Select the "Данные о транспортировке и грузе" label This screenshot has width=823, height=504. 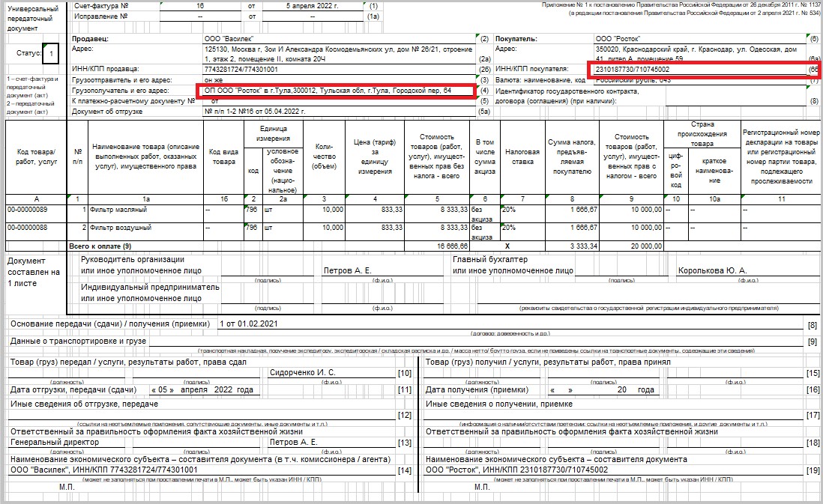(x=79, y=341)
